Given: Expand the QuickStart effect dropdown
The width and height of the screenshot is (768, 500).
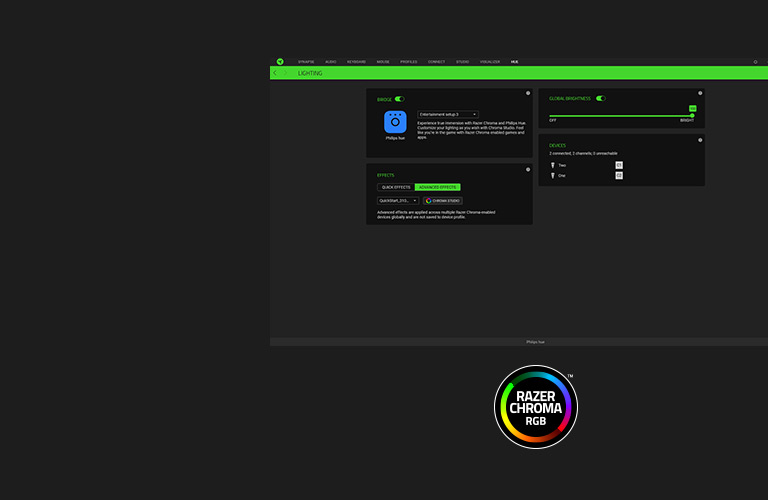Looking at the screenshot, I should click(x=397, y=200).
